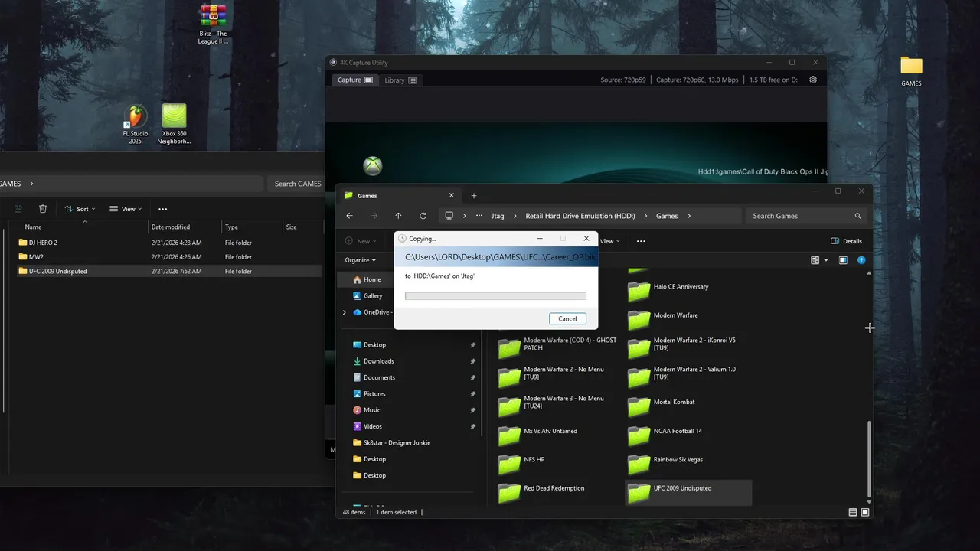Select Modern Warfare 2 - No Menu folder
Screen dimensions: 980x551
pos(558,377)
